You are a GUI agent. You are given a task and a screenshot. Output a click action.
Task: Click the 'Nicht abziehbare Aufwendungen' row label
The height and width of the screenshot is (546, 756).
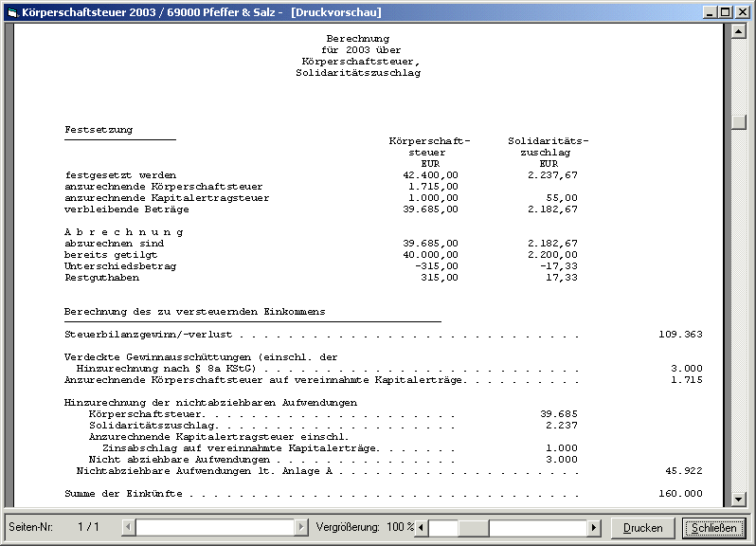179,460
